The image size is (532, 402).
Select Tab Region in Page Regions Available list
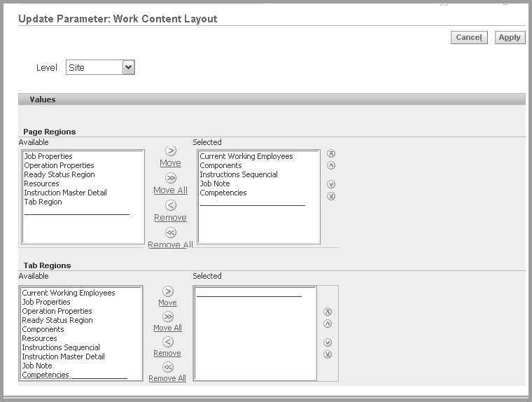coord(43,202)
